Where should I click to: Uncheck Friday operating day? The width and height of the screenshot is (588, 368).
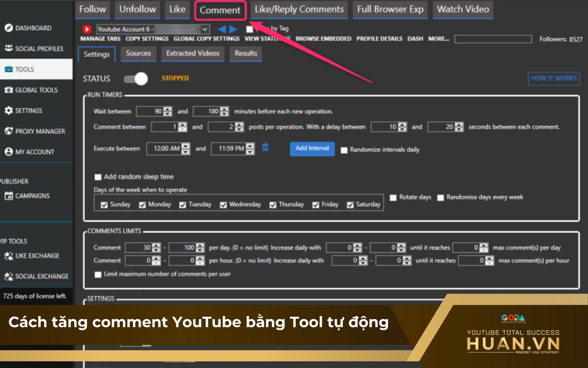click(315, 205)
